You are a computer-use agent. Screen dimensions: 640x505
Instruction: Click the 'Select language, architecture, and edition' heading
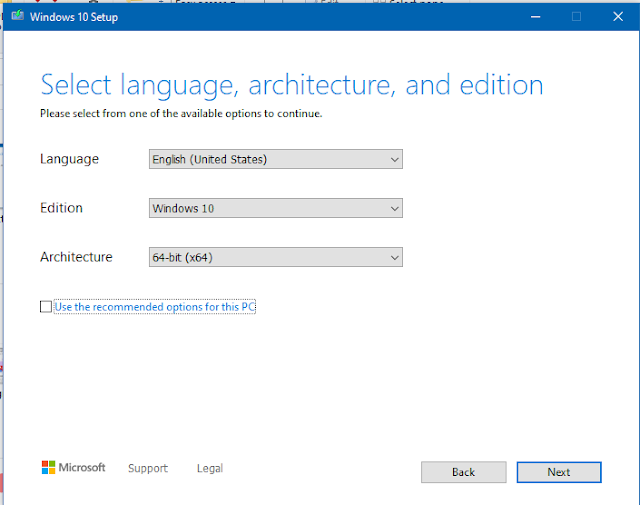[x=292, y=85]
